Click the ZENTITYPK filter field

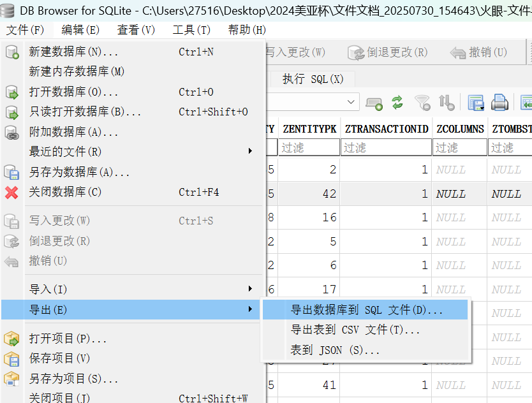tap(309, 148)
